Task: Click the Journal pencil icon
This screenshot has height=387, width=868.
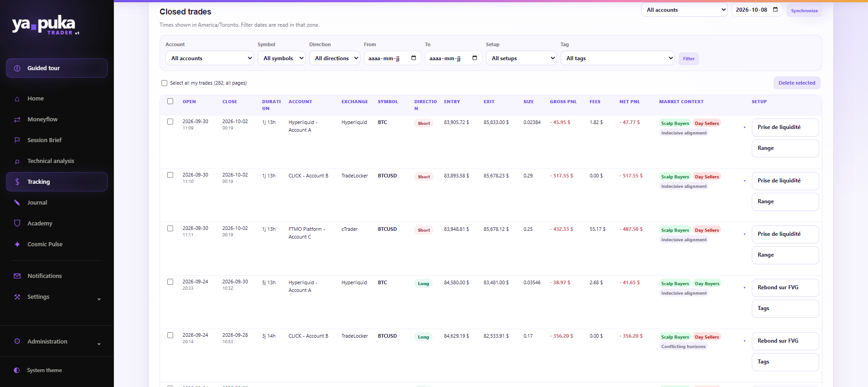Action: click(17, 203)
